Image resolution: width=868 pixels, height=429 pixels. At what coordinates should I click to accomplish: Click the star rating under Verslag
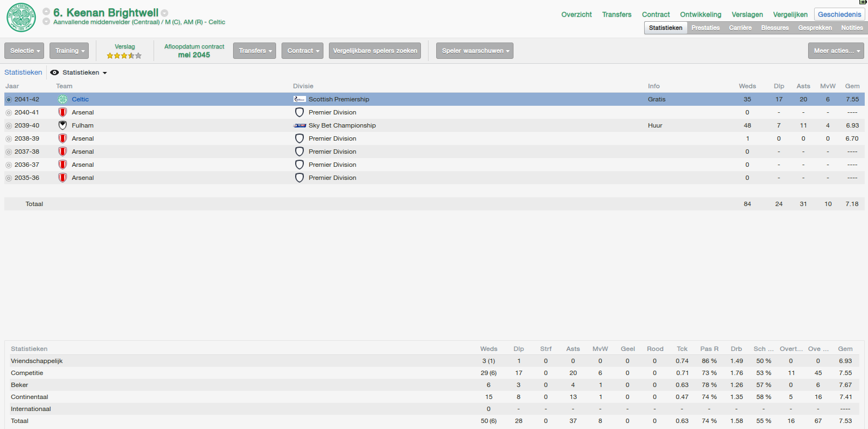coord(124,56)
